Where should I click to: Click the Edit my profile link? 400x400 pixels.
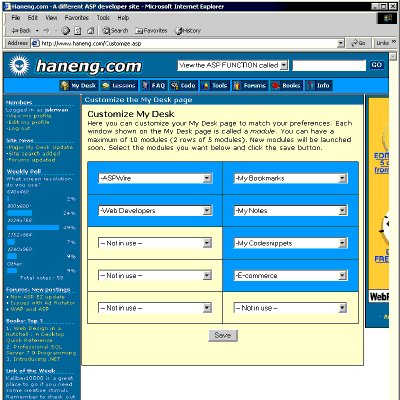pos(28,122)
